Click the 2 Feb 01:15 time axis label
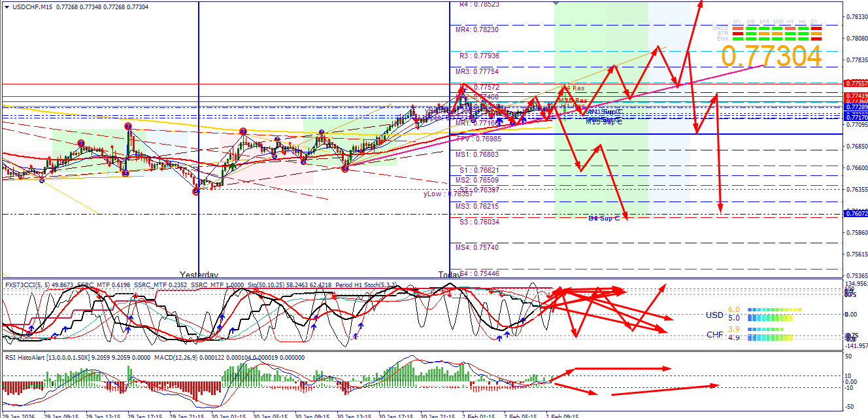 [479, 415]
